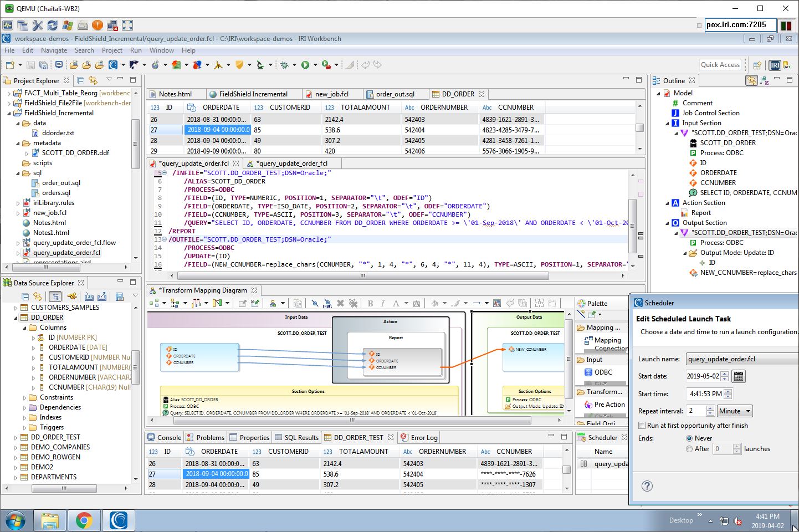Click the IRI perspective button at top right

(x=775, y=65)
